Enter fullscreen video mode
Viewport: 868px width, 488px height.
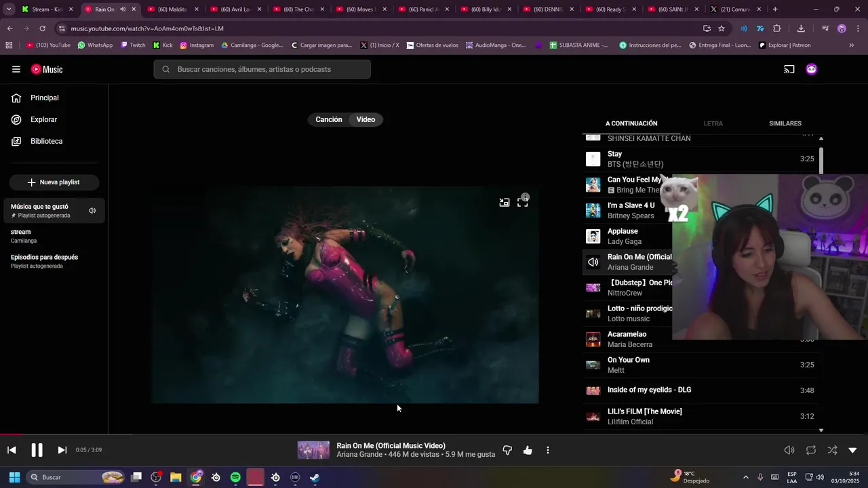point(523,202)
